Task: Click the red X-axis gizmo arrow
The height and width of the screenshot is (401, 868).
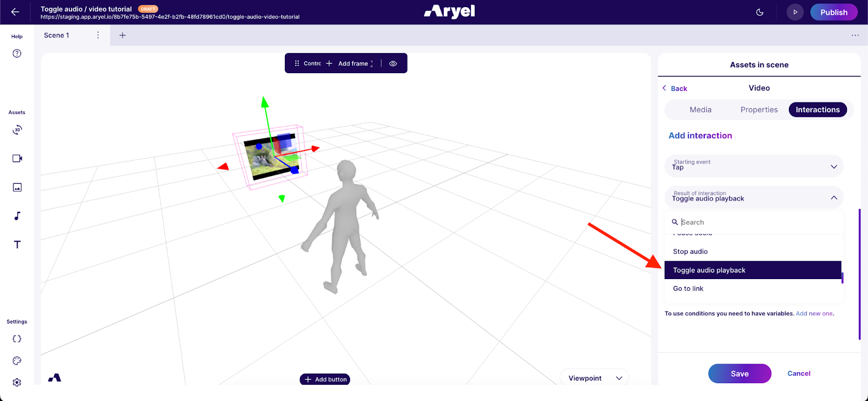Action: pyautogui.click(x=315, y=148)
